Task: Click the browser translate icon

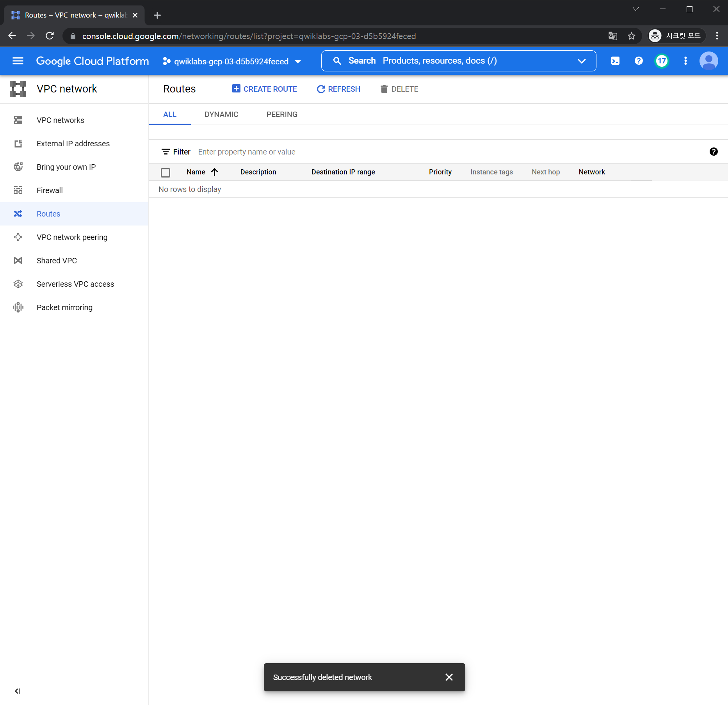Action: pos(612,36)
